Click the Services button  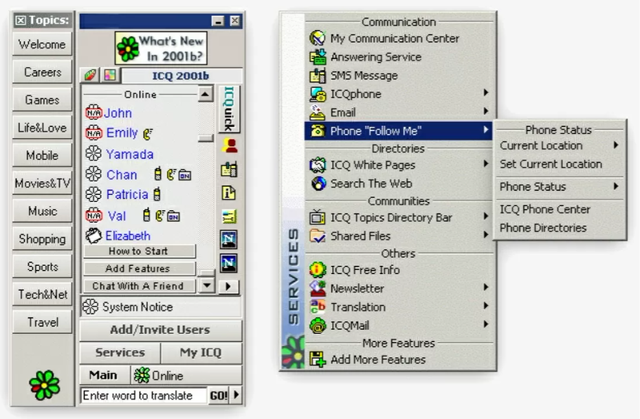coord(120,352)
